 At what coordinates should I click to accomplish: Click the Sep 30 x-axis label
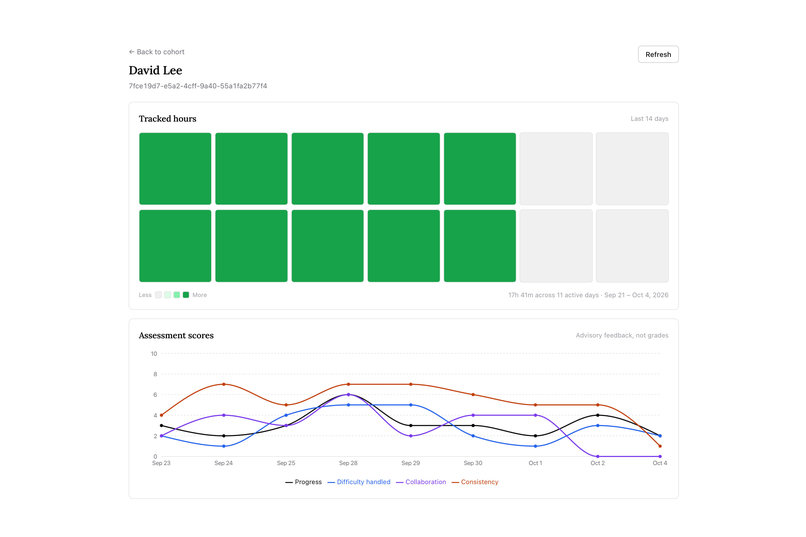[x=473, y=463]
